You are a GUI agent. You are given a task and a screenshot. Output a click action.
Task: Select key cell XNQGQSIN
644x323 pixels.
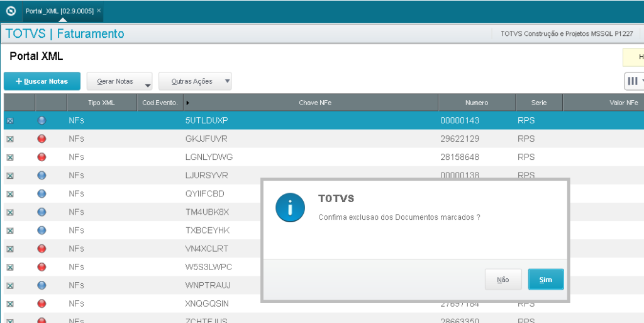click(207, 303)
